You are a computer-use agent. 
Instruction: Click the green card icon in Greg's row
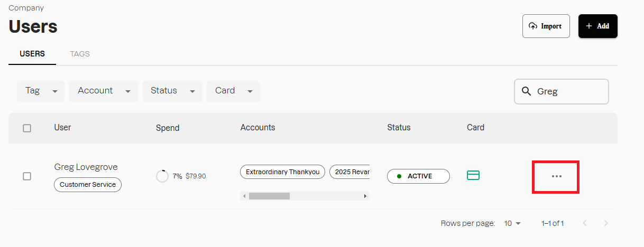click(473, 175)
